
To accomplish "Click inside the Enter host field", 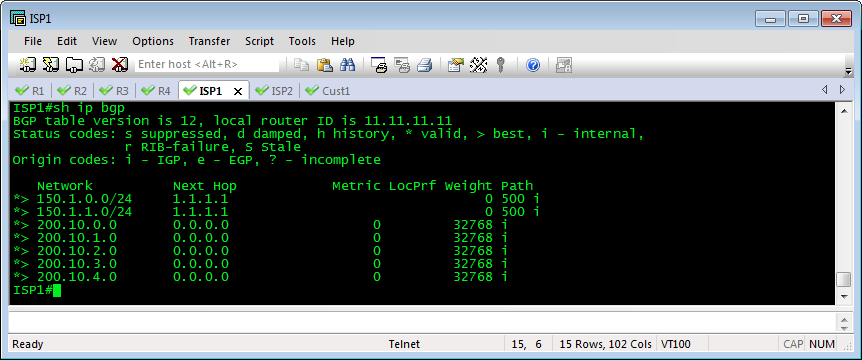I will 207,64.
